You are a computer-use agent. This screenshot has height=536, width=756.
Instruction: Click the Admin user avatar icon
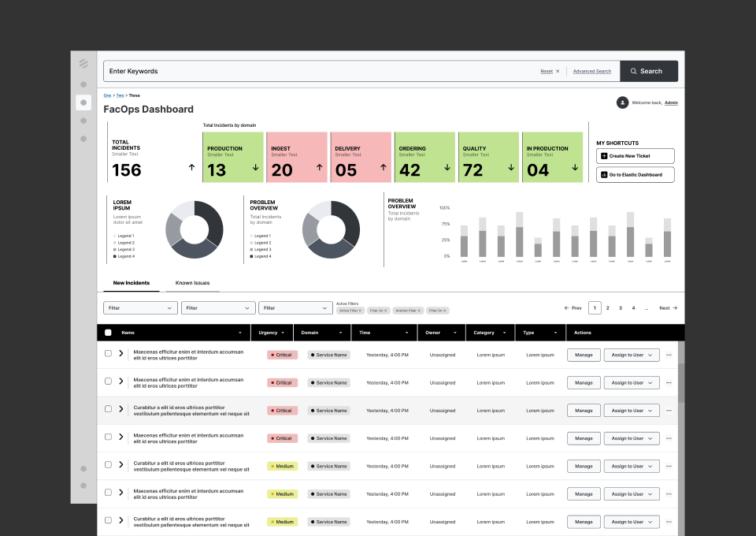coord(622,102)
